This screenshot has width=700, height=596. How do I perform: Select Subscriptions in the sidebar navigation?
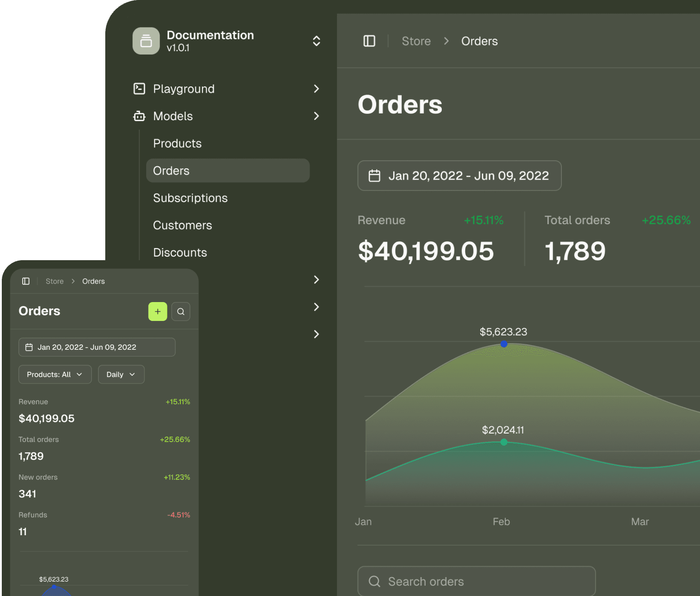(x=190, y=198)
